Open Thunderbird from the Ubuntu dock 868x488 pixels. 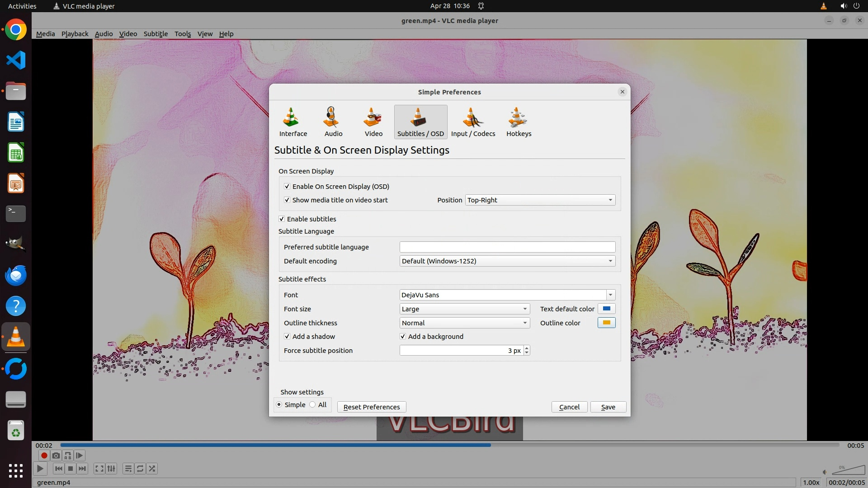pos(16,275)
